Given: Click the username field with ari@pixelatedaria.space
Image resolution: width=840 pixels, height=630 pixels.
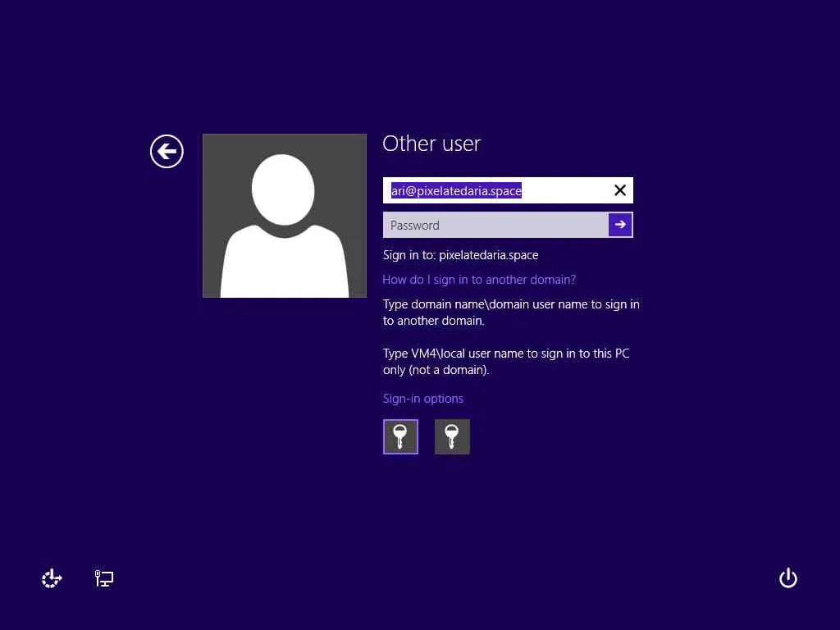Looking at the screenshot, I should [x=508, y=190].
